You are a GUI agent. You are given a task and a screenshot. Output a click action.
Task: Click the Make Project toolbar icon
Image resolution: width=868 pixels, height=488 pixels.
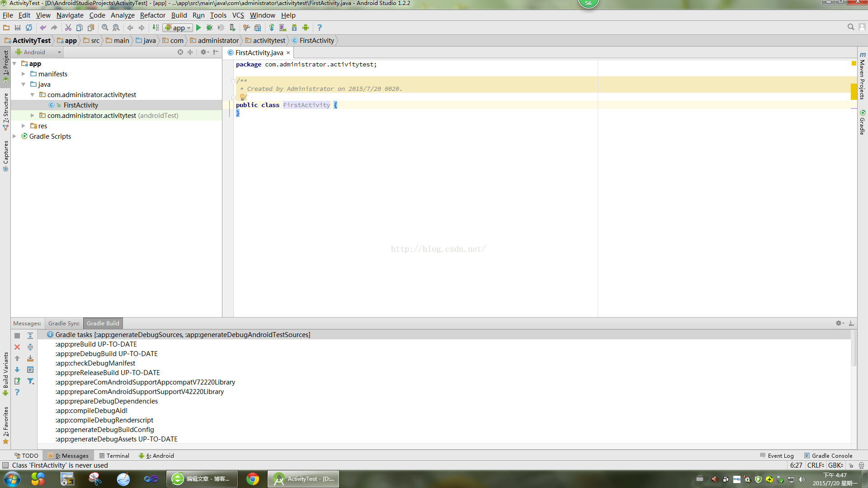[156, 28]
